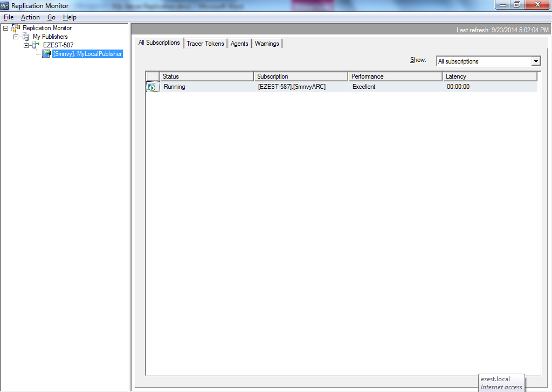Open the Show subscriptions dropdown
Viewport: 552px width, 392px height.
[x=535, y=61]
